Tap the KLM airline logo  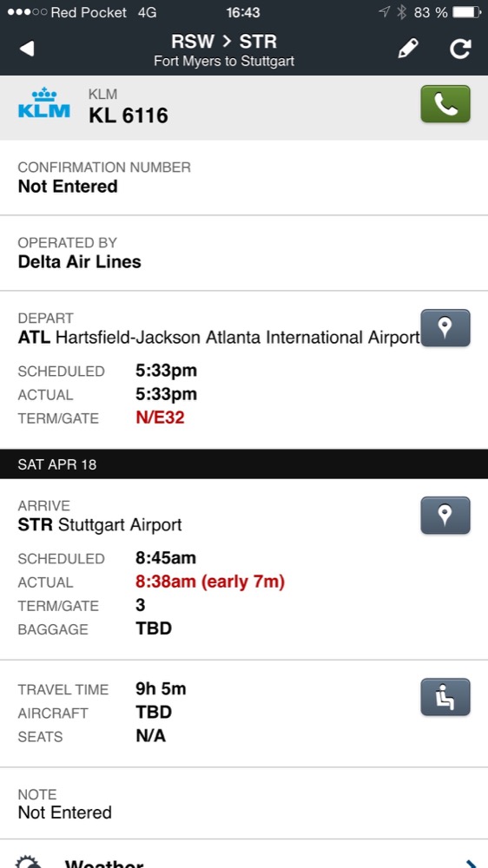pyautogui.click(x=43, y=103)
